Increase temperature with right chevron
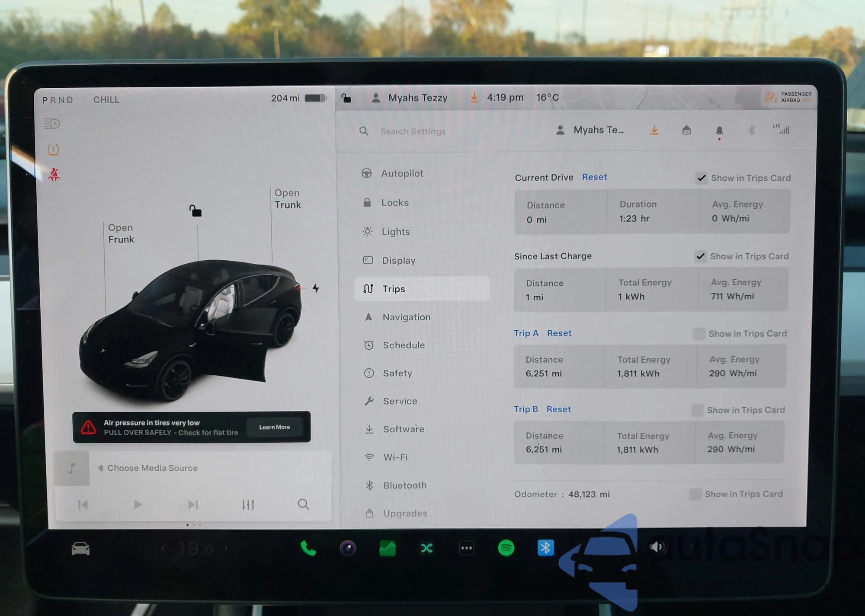Screen dimensions: 865x616 click(x=226, y=549)
